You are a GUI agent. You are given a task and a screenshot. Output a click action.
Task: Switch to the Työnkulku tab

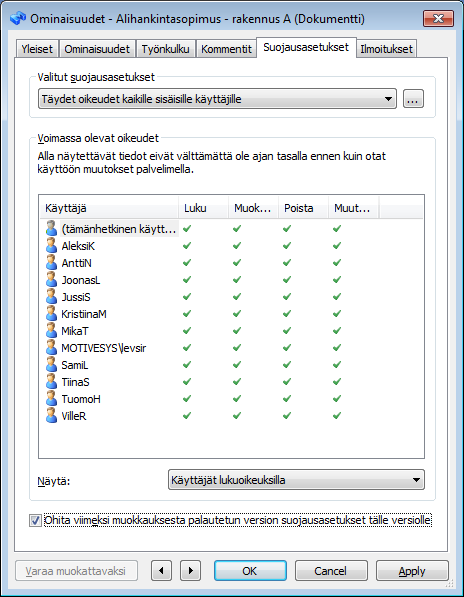point(165,49)
